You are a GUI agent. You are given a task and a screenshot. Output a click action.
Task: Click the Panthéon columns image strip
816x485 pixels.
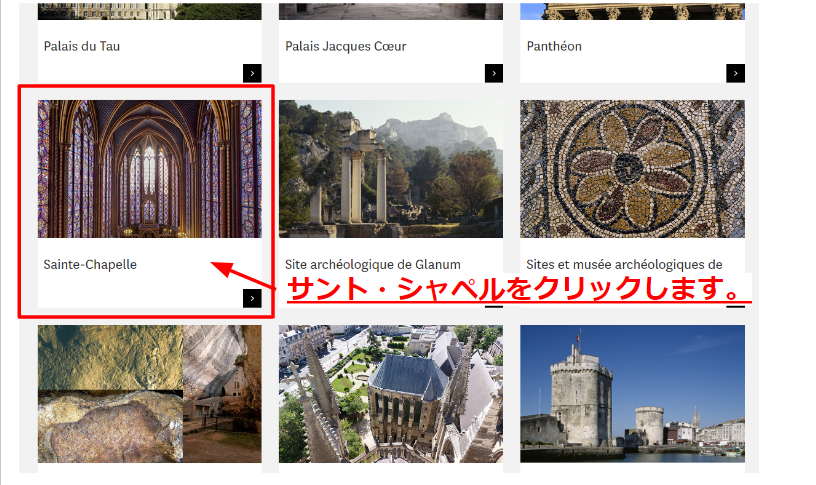(x=632, y=10)
